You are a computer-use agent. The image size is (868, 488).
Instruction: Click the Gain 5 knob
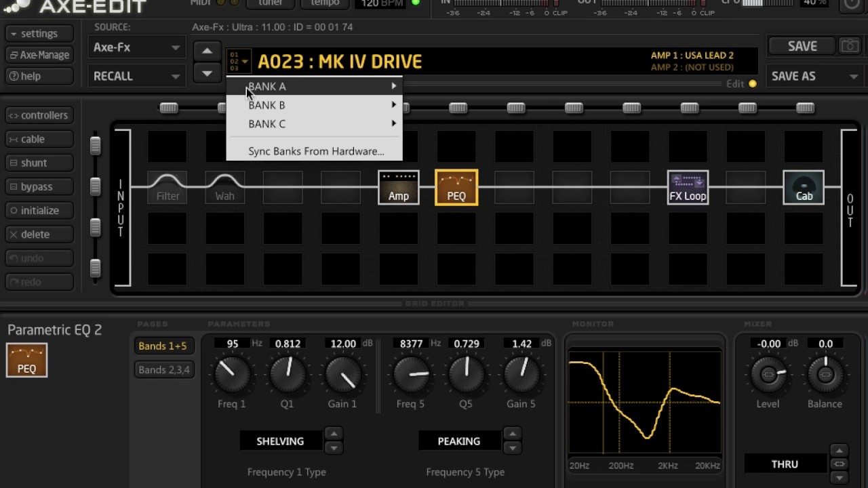click(x=522, y=374)
